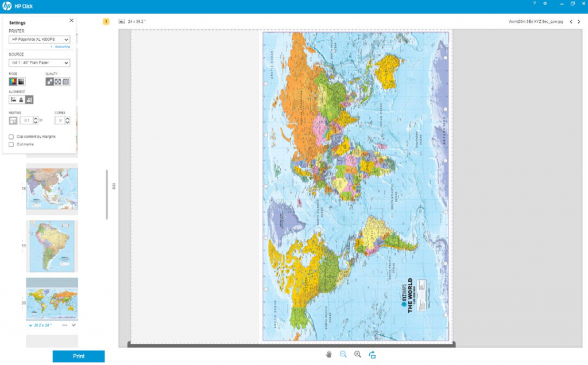The height and width of the screenshot is (365, 588).
Task: Select thumbnail 19 South America map
Action: point(52,246)
